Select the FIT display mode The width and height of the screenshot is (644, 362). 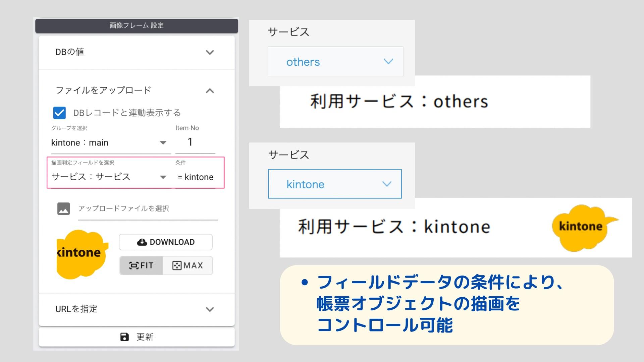tap(141, 265)
